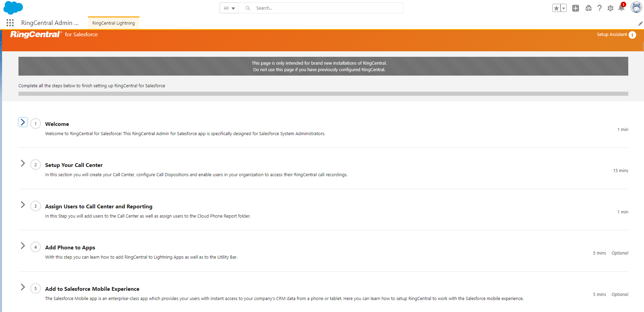This screenshot has height=312, width=644.
Task: Click the setup progress bar
Action: [x=323, y=94]
